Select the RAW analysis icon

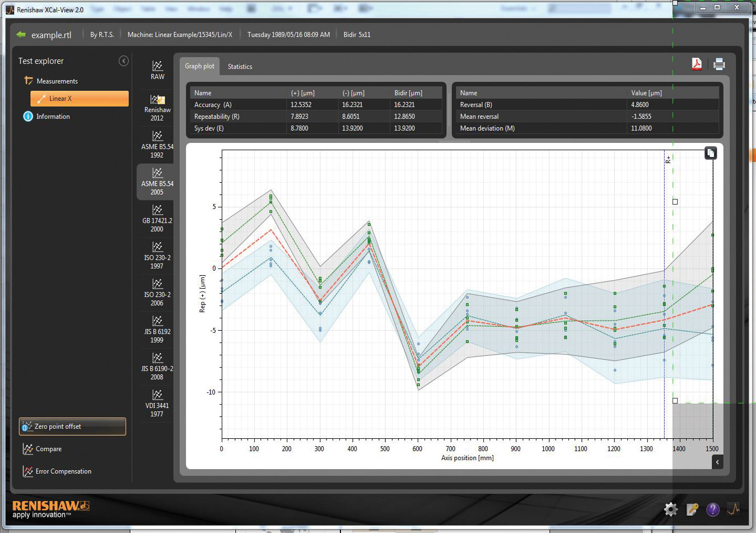point(157,71)
